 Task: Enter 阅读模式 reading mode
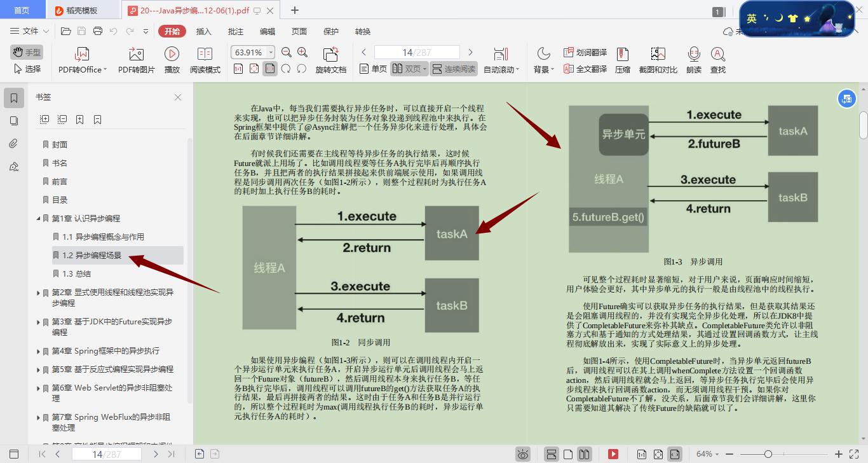click(205, 60)
